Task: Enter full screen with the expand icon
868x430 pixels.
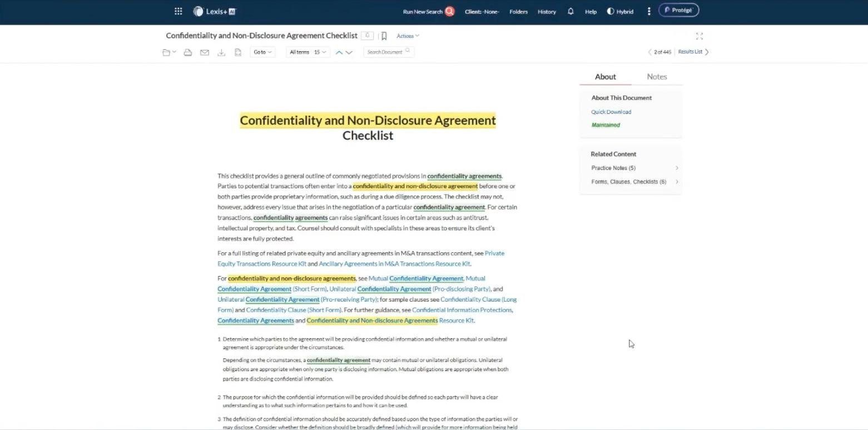Action: click(700, 36)
